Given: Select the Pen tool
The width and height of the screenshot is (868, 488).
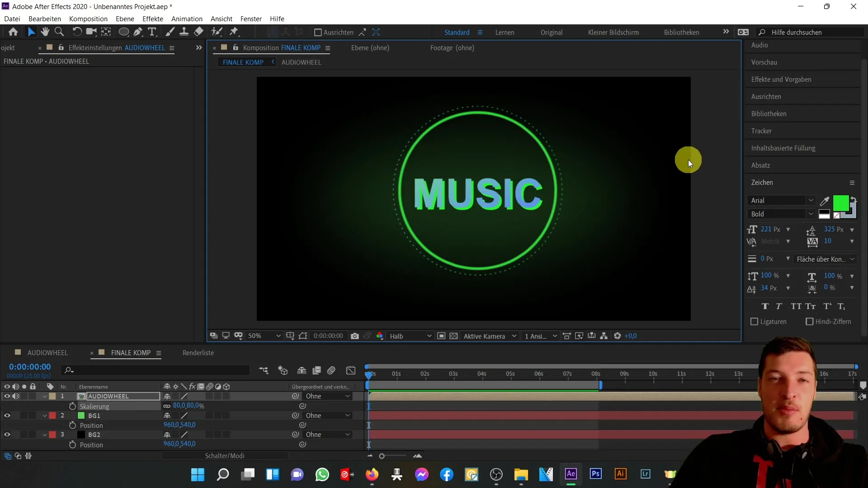Looking at the screenshot, I should click(138, 32).
